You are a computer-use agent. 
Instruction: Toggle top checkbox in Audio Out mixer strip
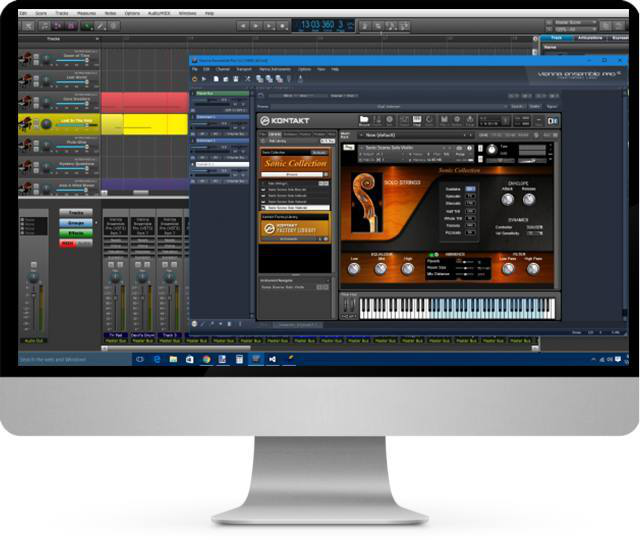click(22, 220)
